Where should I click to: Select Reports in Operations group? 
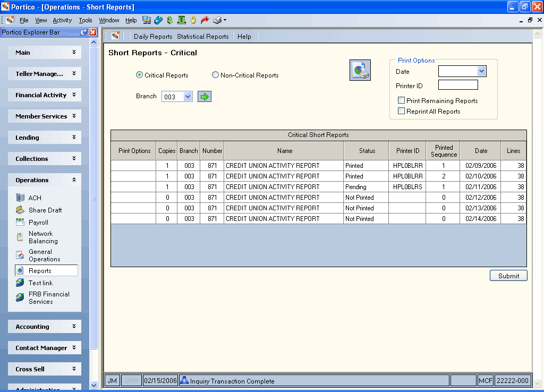click(x=46, y=270)
